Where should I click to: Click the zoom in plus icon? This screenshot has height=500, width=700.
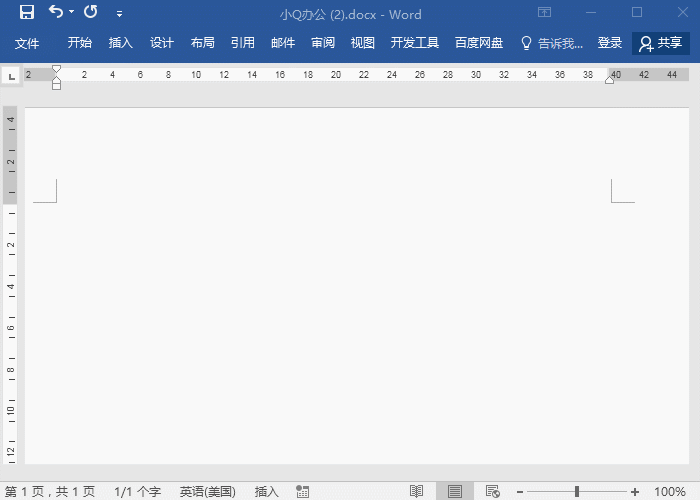point(635,491)
